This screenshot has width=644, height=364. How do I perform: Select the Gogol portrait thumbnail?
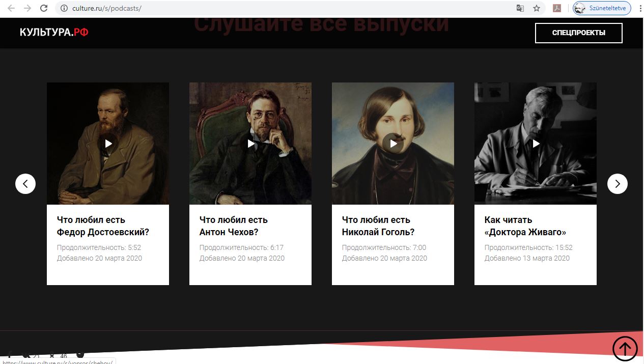tap(393, 144)
